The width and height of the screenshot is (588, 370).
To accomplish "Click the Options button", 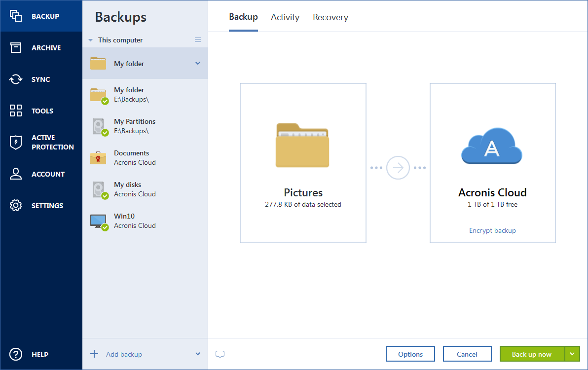I will 410,354.
